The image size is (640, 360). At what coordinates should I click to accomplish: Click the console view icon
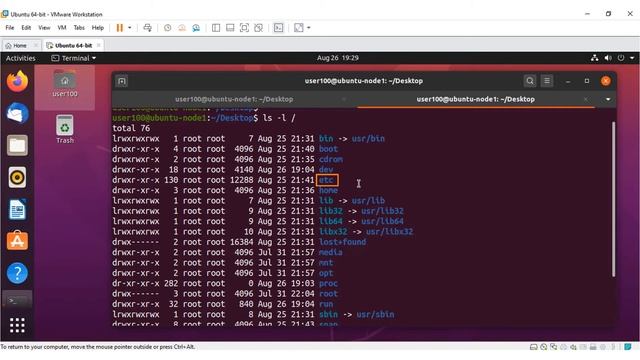[x=278, y=28]
